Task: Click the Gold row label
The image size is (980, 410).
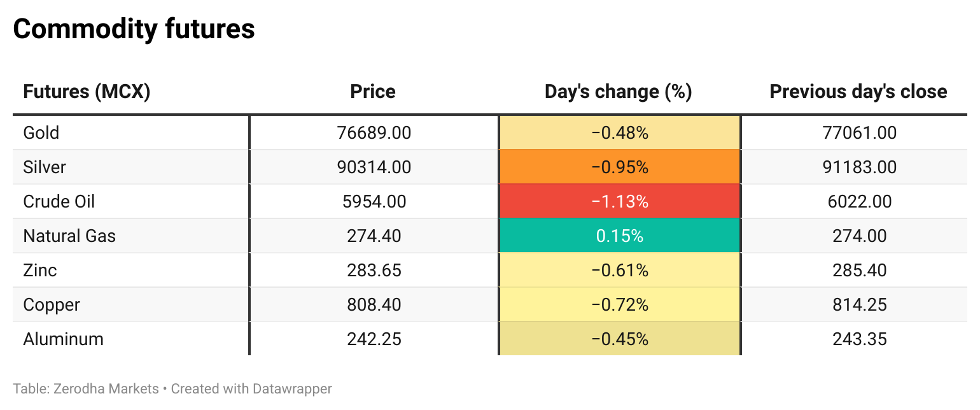Action: (x=41, y=133)
